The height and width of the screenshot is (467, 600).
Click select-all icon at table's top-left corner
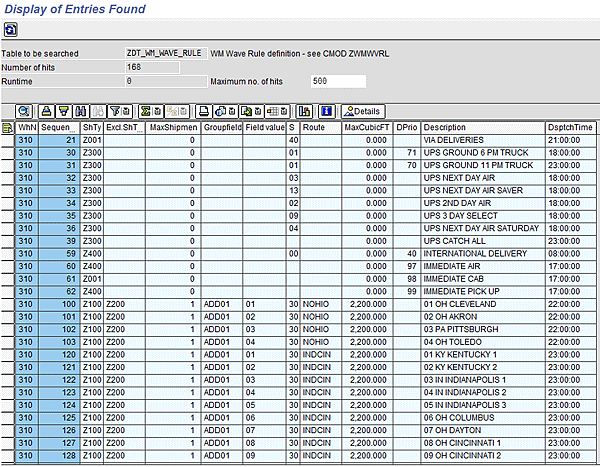8,128
